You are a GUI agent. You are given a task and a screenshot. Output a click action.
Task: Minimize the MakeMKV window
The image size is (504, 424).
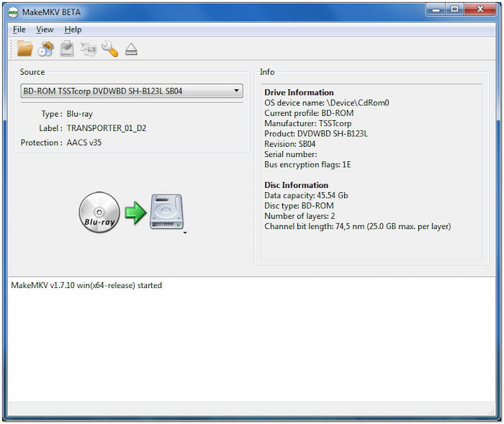tap(436, 9)
